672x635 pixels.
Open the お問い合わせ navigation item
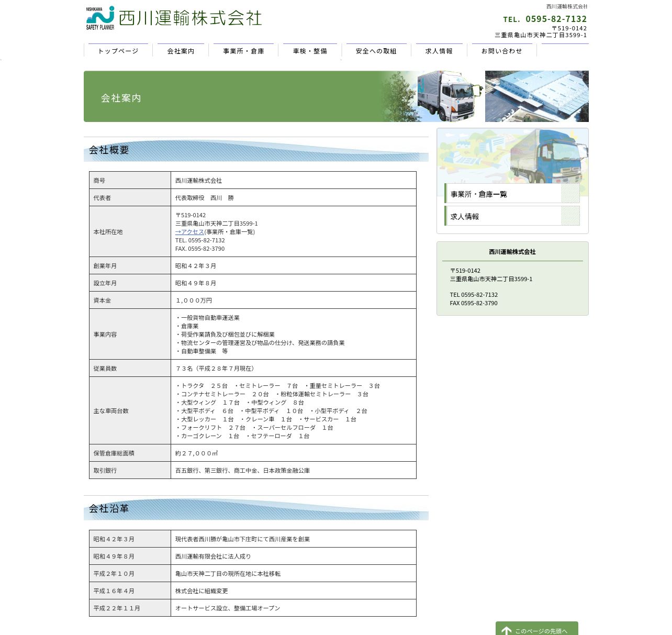coord(502,51)
